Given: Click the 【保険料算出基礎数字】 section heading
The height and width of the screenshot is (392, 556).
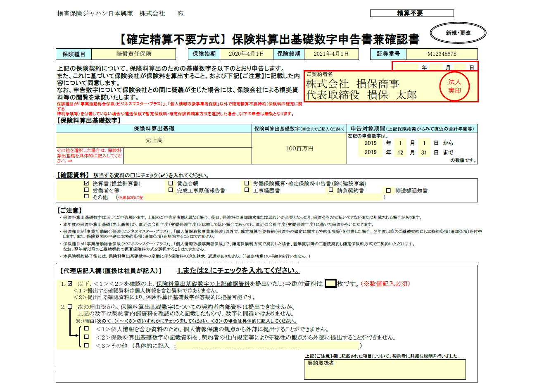Looking at the screenshot, I should [x=89, y=121].
